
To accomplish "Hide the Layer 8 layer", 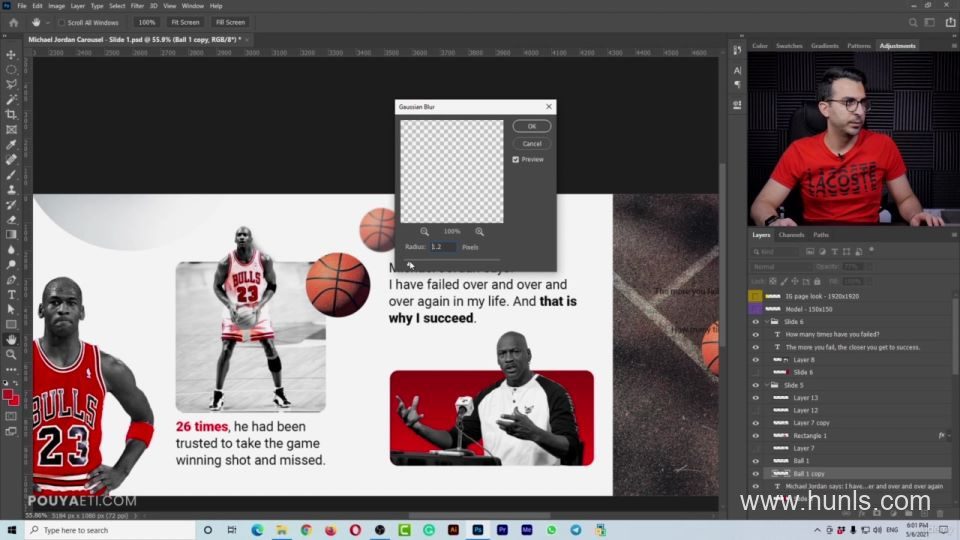I will coord(756,360).
